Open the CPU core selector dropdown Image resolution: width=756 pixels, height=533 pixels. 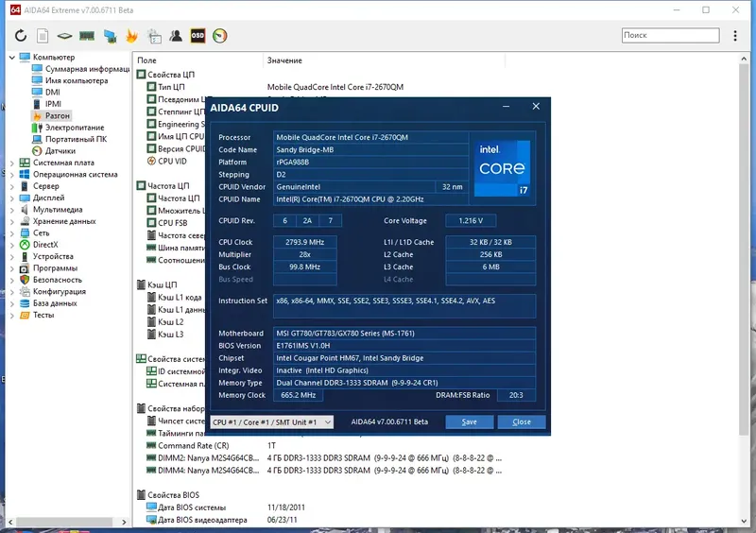pos(271,422)
